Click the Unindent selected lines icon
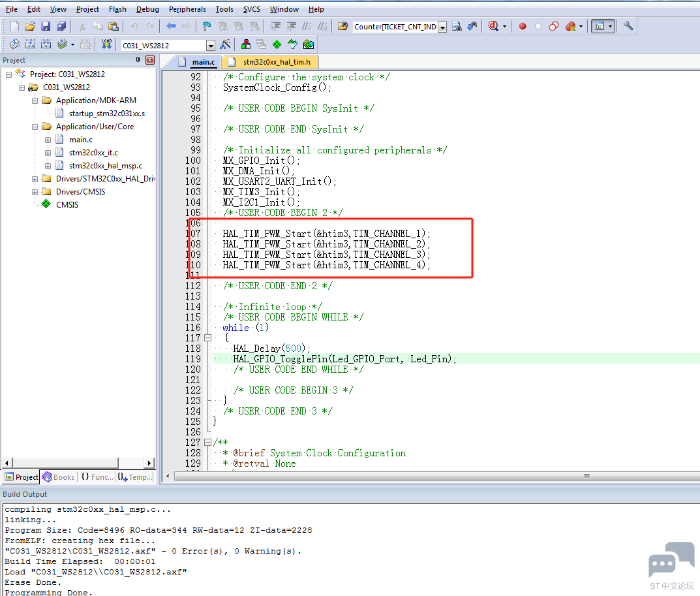Screen dimensions: 700x596 pos(291,26)
